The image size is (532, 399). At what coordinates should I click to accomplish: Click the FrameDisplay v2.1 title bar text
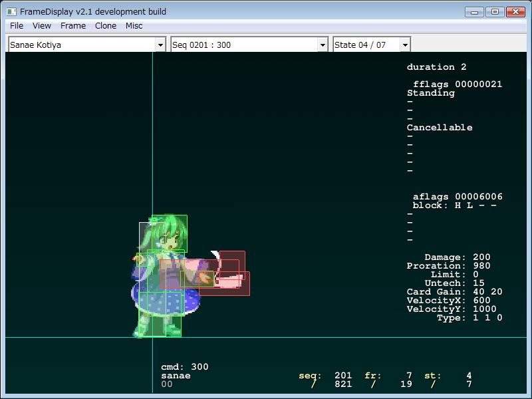(x=93, y=11)
